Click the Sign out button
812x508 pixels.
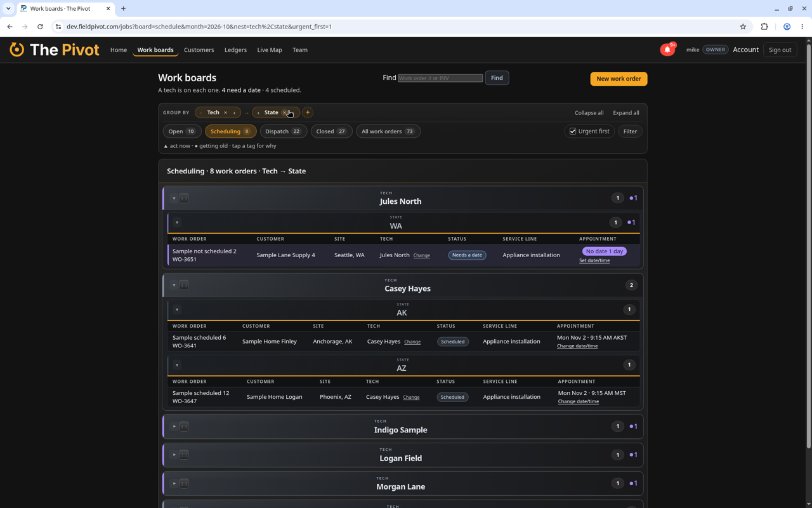[780, 50]
